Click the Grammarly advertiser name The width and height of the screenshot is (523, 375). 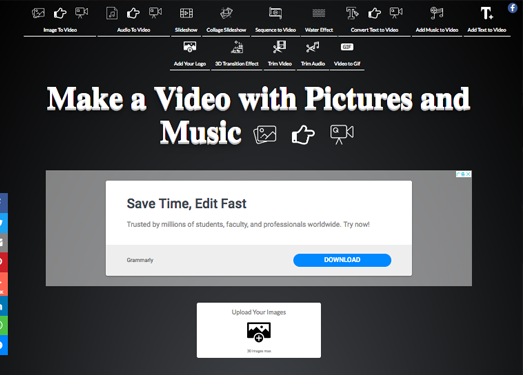point(140,260)
